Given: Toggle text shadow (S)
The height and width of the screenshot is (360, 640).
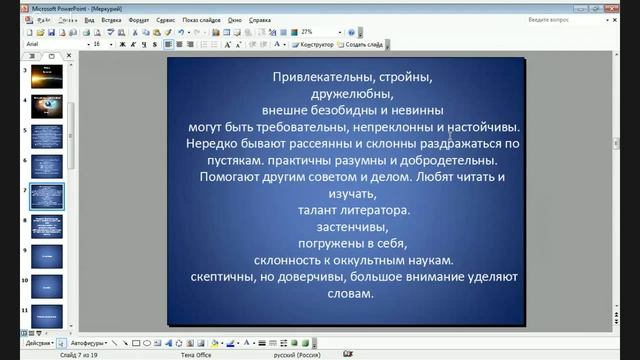Looking at the screenshot, I should click(x=155, y=44).
